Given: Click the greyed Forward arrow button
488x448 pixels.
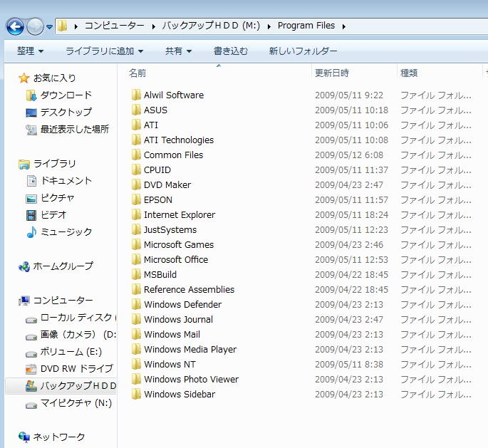Looking at the screenshot, I should tap(35, 26).
